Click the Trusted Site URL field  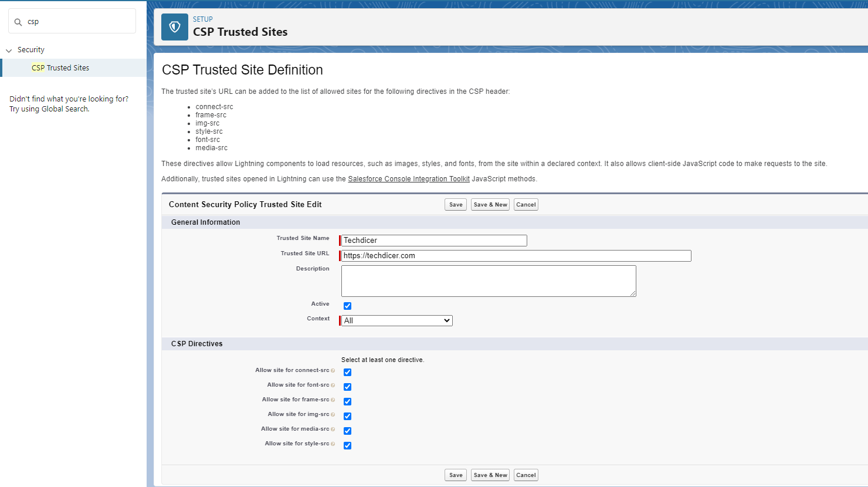click(516, 255)
